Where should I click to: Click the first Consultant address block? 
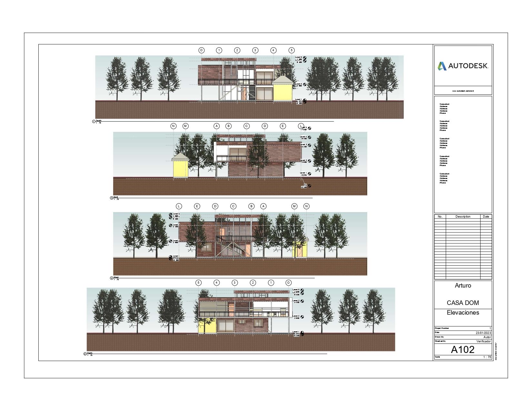pyautogui.click(x=444, y=109)
